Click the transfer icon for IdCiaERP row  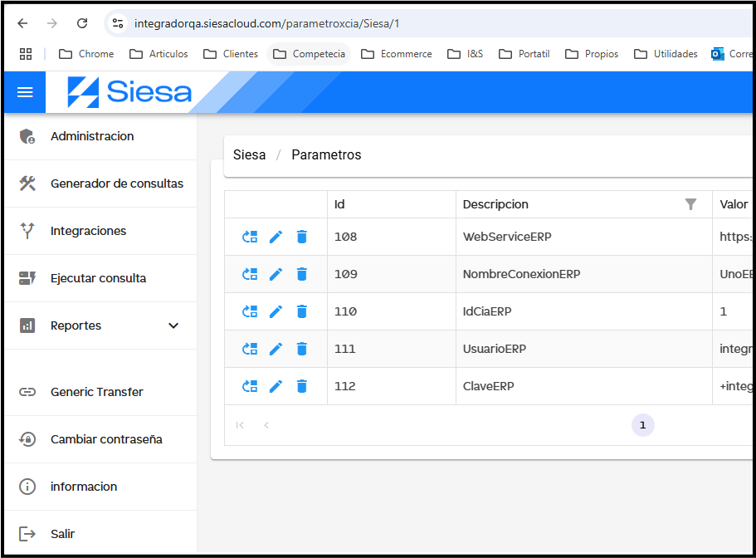[x=250, y=311]
